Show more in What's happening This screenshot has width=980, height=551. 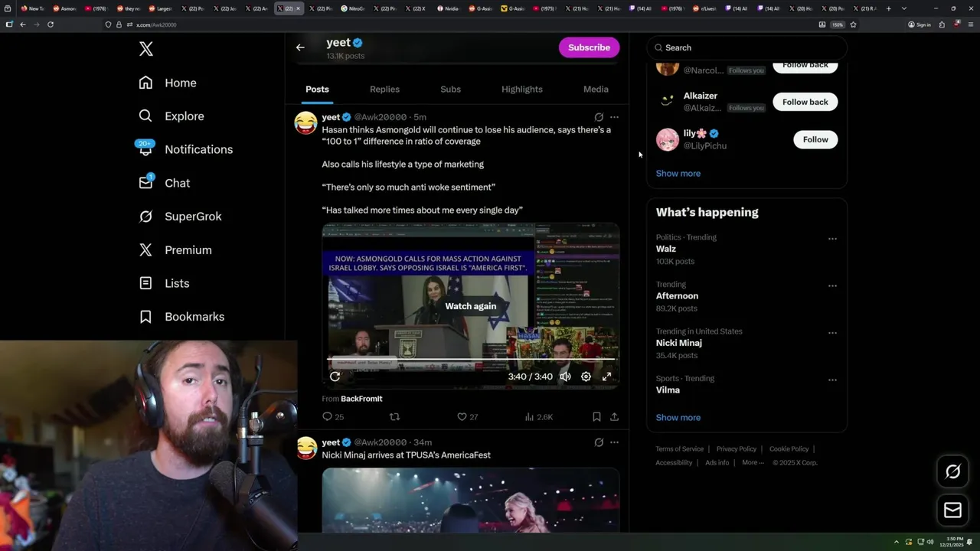point(678,418)
